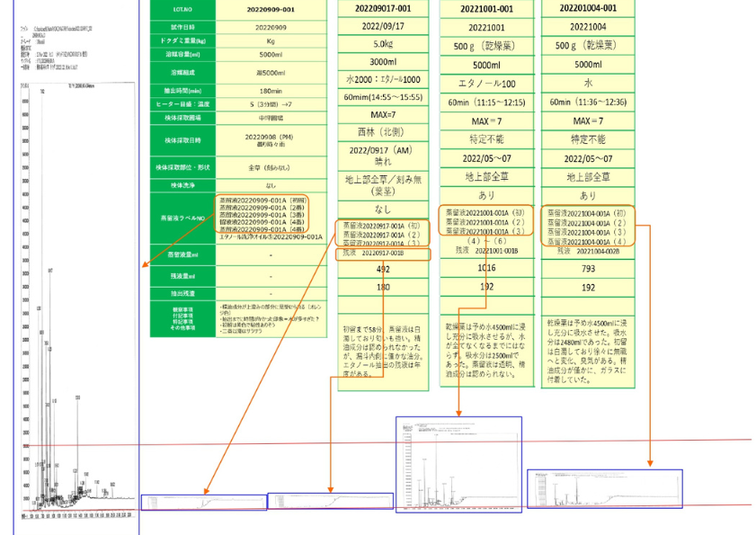Select the 水2000：エタノール1000 cell
The height and width of the screenshot is (535, 756).
[383, 81]
